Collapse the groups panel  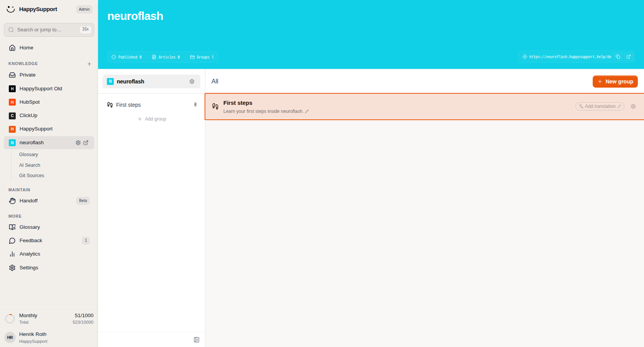click(x=197, y=340)
